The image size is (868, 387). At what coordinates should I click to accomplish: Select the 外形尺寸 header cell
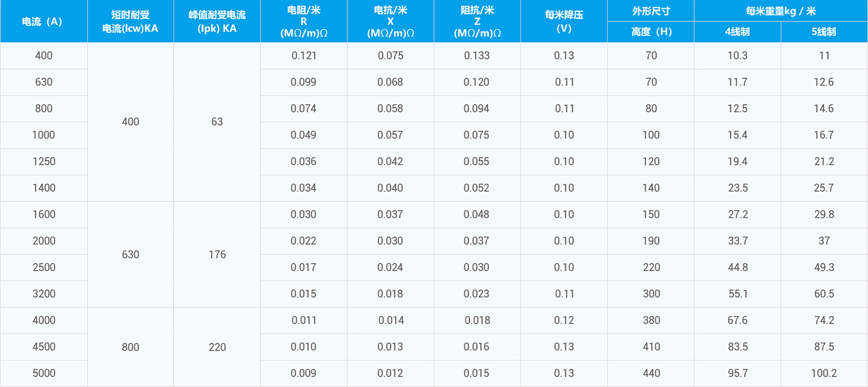pyautogui.click(x=651, y=11)
